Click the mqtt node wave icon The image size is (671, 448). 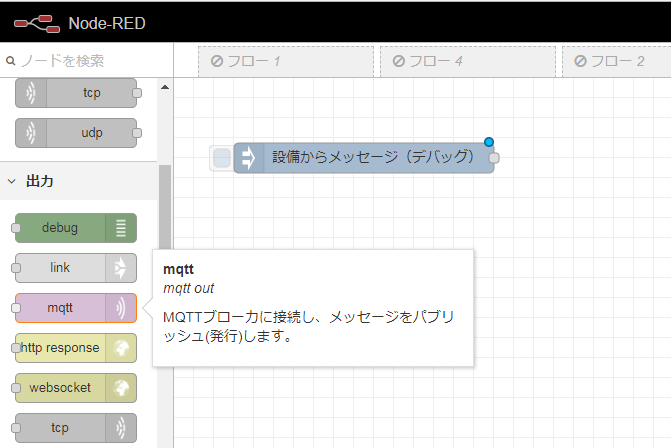[x=121, y=308]
